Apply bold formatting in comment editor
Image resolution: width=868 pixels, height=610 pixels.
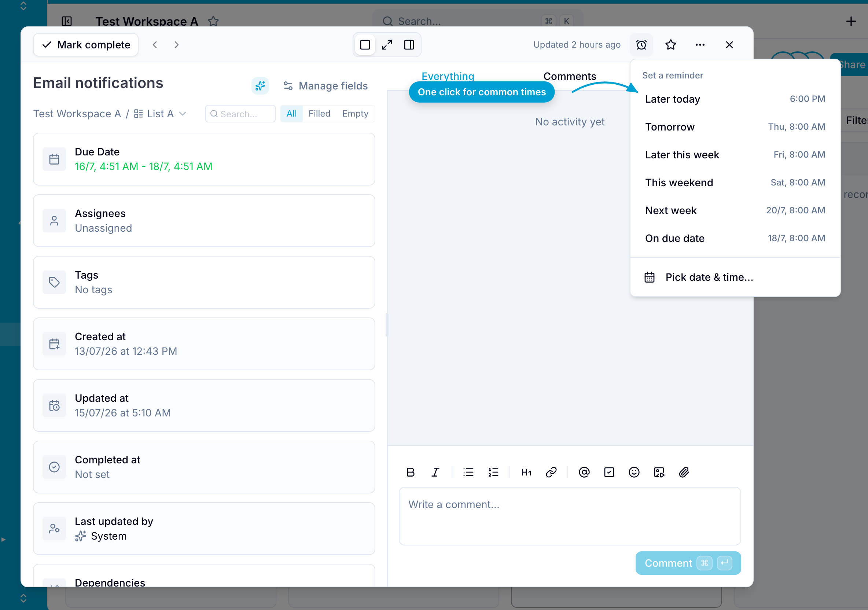411,472
